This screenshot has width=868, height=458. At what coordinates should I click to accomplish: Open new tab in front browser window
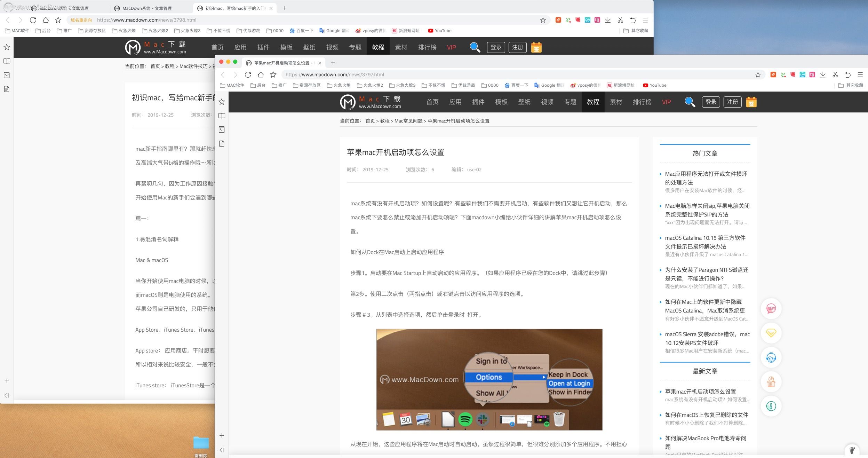point(333,63)
